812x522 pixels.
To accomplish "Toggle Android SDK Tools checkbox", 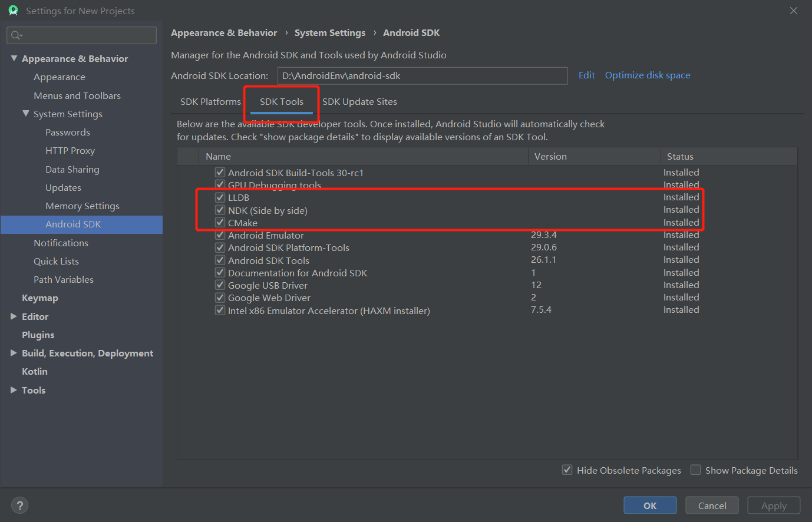I will coord(220,260).
